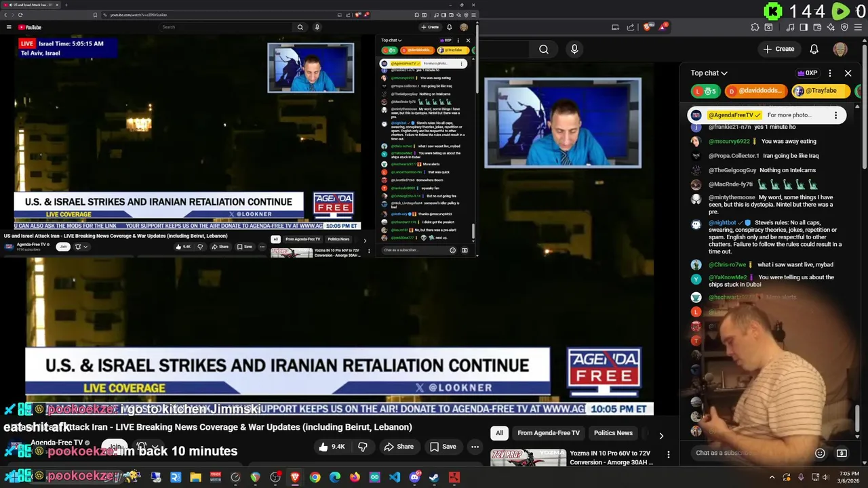Click the Share button in the magnified view

pyautogui.click(x=399, y=447)
